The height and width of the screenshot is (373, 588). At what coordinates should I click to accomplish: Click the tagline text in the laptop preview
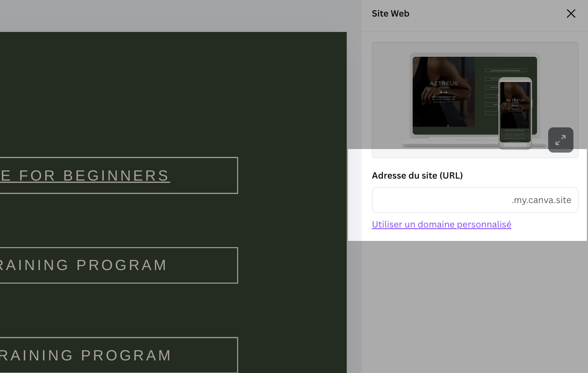coord(444,99)
